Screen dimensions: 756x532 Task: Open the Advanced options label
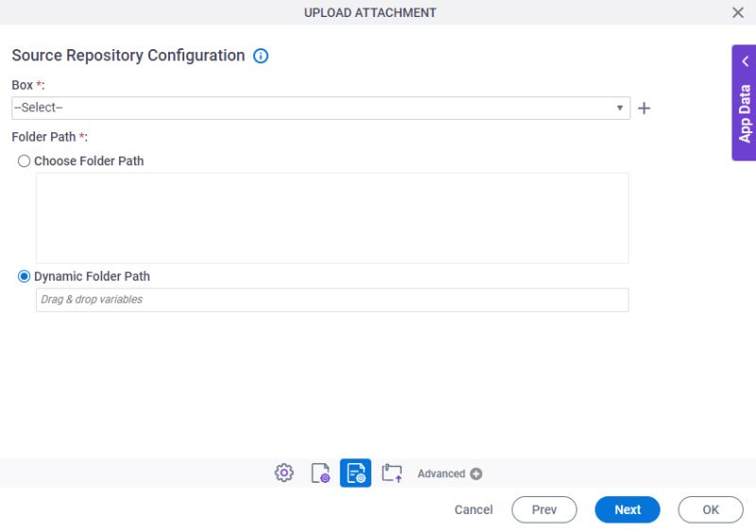(441, 473)
